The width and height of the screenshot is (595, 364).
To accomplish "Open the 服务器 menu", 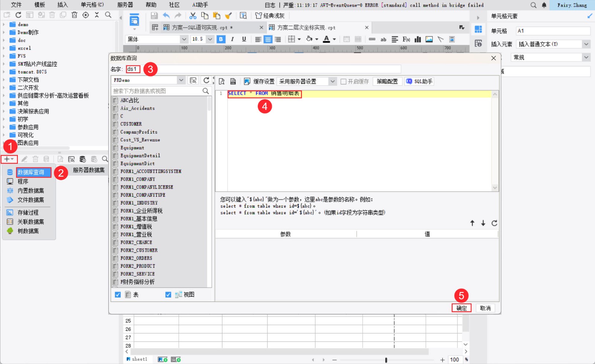I will (x=125, y=5).
